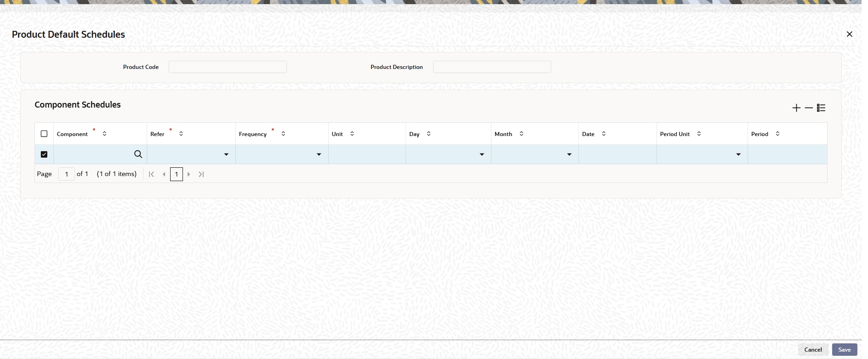This screenshot has height=359, width=868.
Task: Toggle the select-all header checkbox
Action: (x=44, y=134)
